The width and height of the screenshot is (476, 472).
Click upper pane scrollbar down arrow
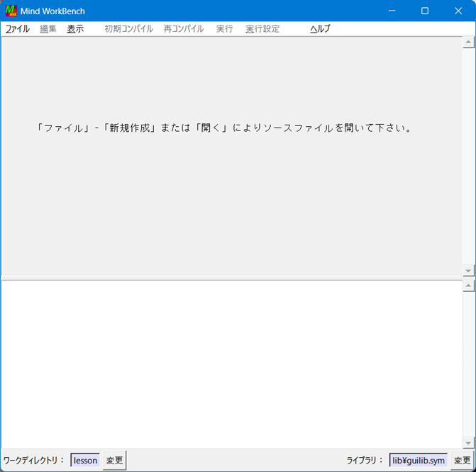[468, 271]
